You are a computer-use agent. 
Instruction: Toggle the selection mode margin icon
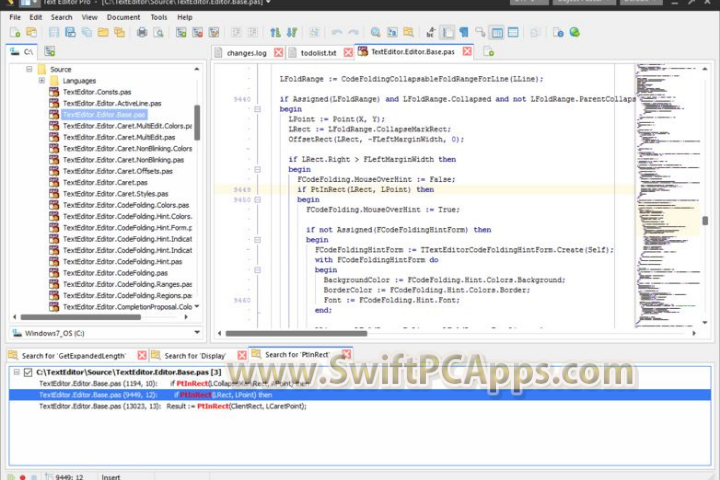447,32
